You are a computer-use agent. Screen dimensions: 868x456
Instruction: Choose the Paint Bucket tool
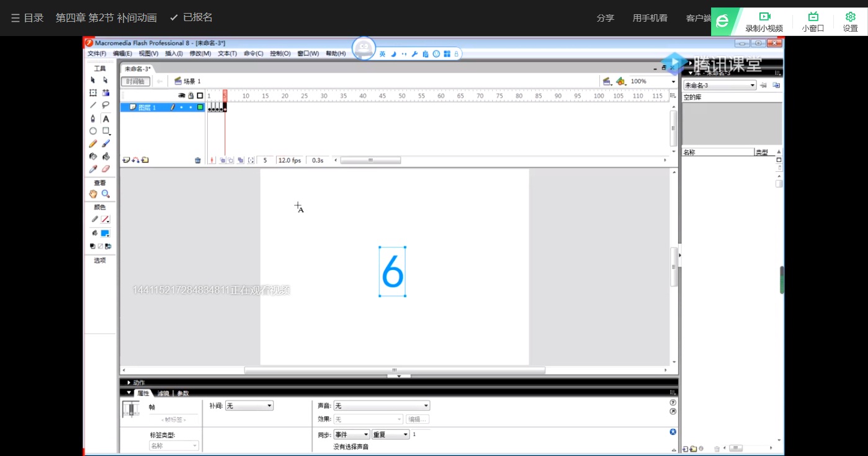[x=105, y=156]
